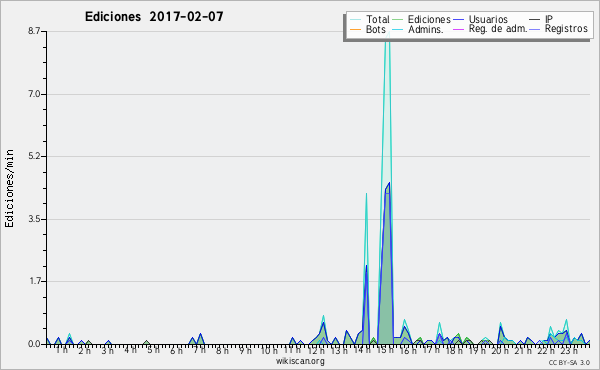
Task: Click the 'Ediciones' legend entry
Action: 429,19
